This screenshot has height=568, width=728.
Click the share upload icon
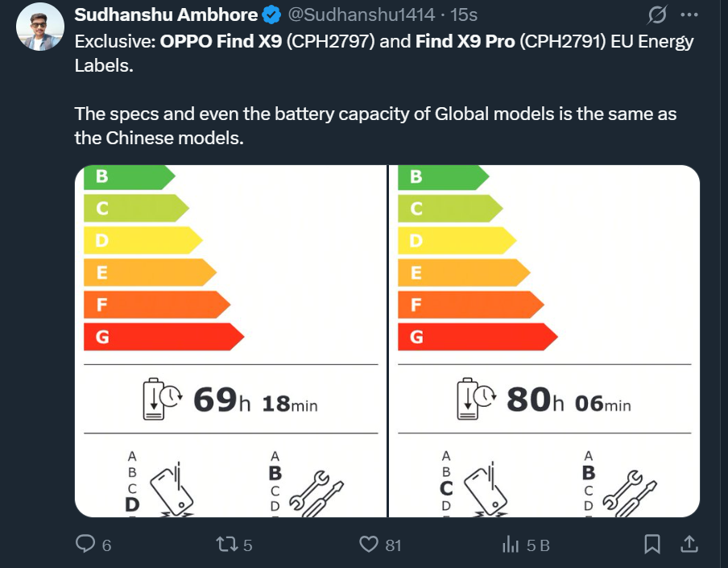tap(689, 545)
